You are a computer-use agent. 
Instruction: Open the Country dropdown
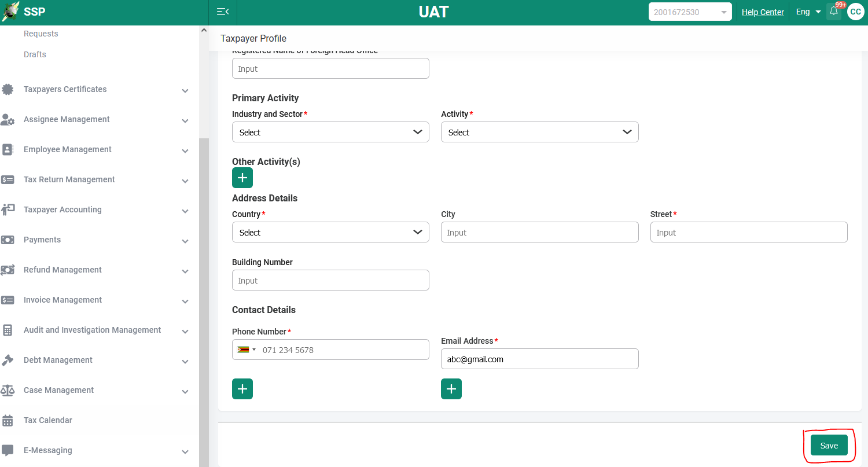tap(330, 233)
